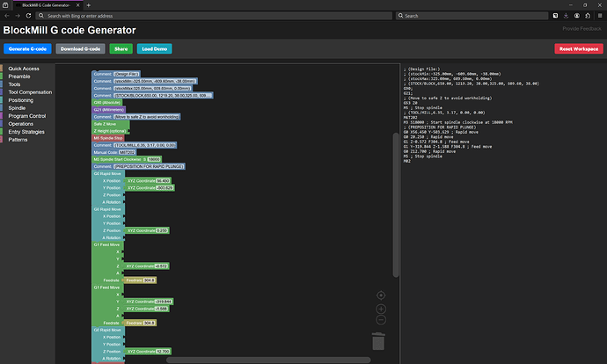Open the Provide Feedback link

coord(581,29)
